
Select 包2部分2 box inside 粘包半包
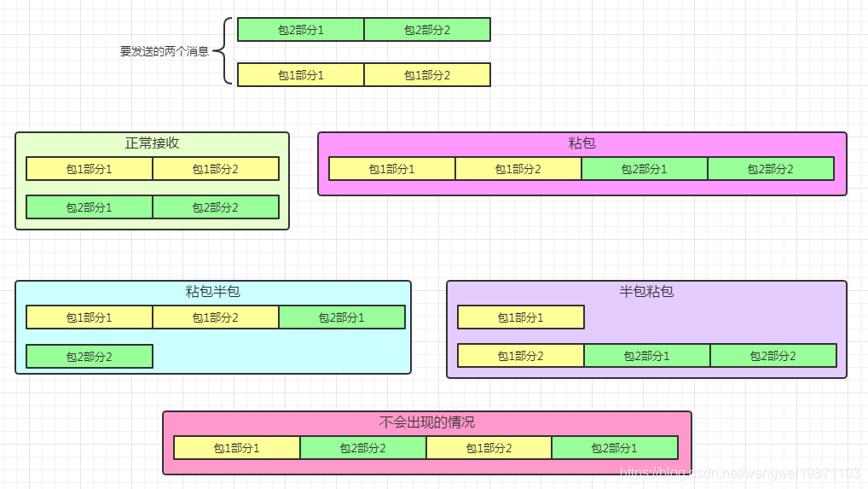click(90, 357)
